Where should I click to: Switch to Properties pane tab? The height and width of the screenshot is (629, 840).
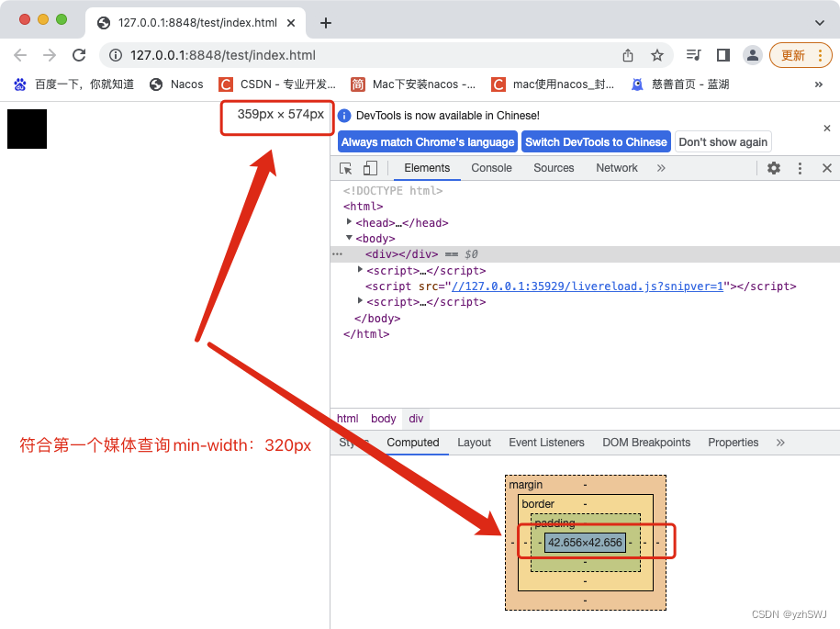point(733,443)
